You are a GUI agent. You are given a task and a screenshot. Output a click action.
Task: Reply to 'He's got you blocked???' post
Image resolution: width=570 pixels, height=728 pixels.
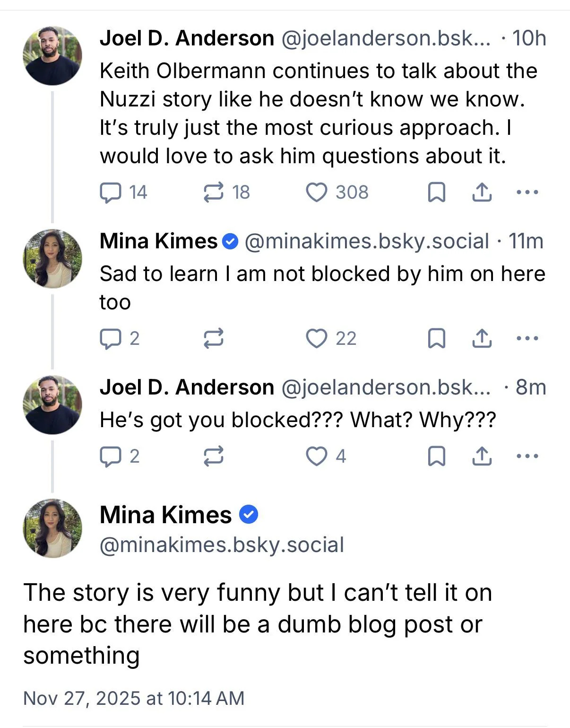point(110,456)
